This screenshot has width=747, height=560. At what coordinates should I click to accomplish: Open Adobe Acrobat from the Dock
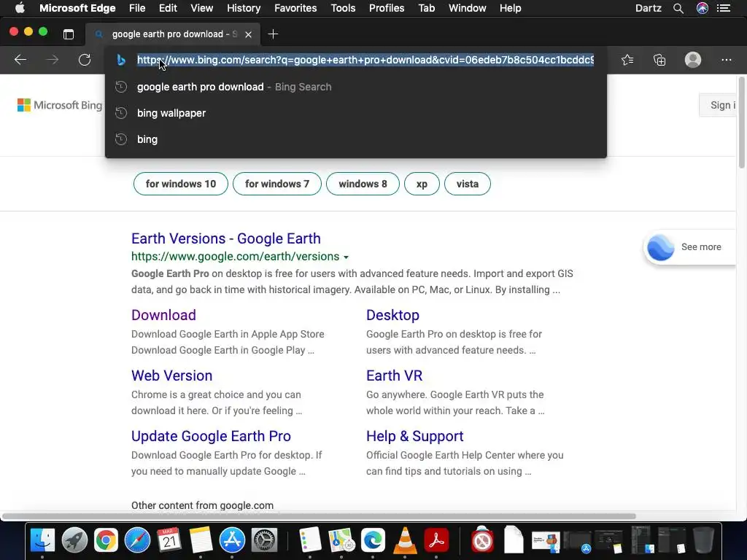[x=436, y=540]
